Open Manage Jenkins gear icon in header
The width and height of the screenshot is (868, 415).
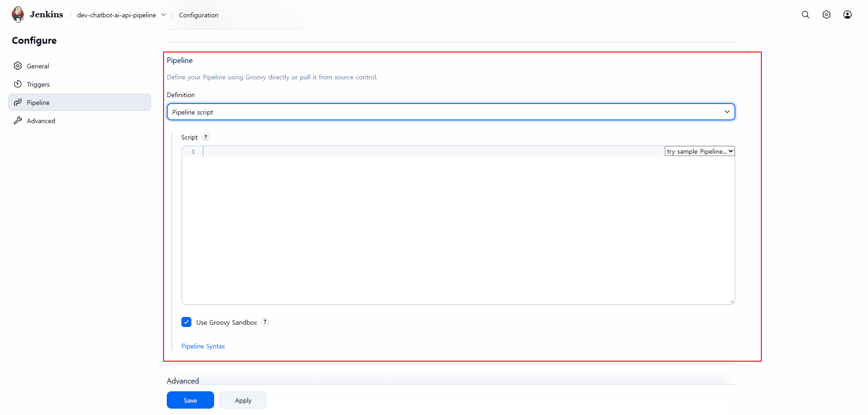826,15
